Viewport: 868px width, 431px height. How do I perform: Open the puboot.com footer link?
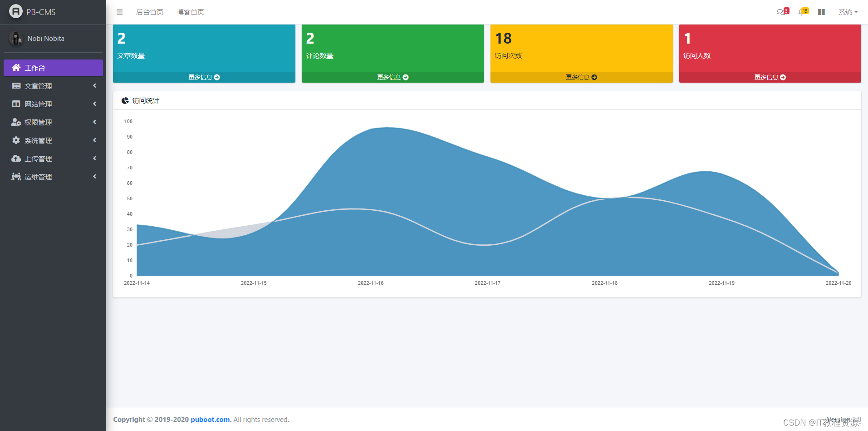click(x=211, y=420)
